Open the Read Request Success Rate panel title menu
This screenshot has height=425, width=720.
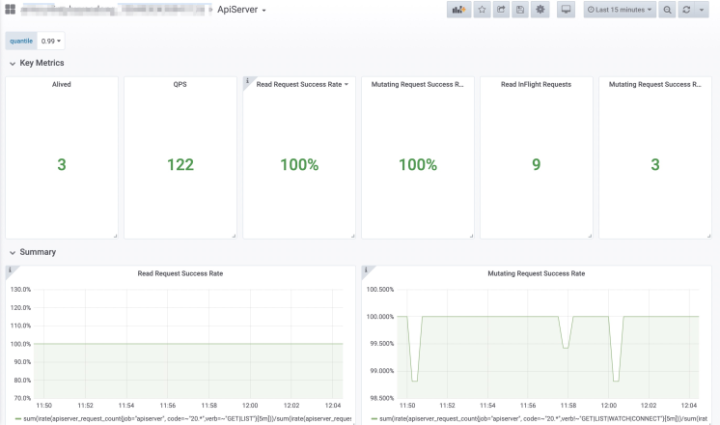point(302,84)
